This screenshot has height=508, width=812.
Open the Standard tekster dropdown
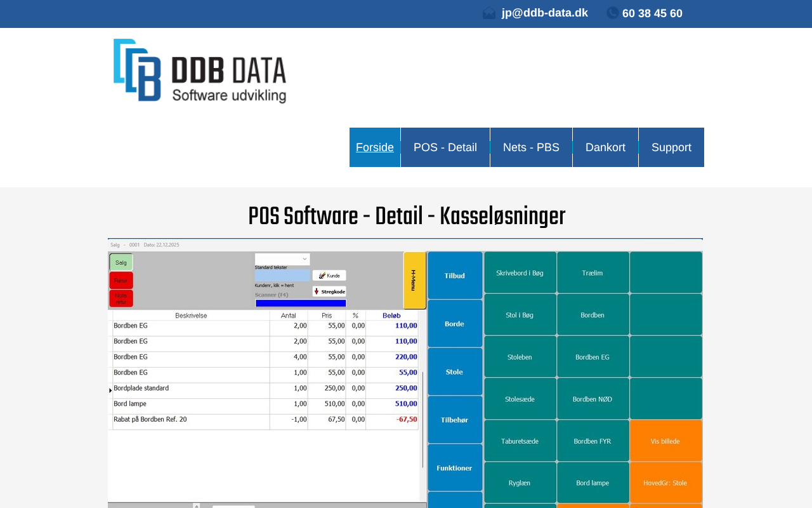(x=282, y=259)
